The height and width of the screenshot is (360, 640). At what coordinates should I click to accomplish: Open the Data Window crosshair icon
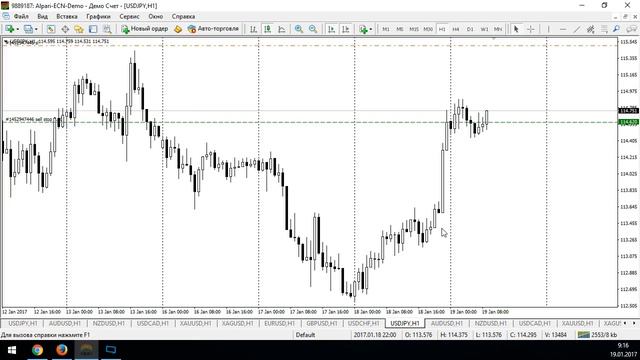[x=65, y=29]
